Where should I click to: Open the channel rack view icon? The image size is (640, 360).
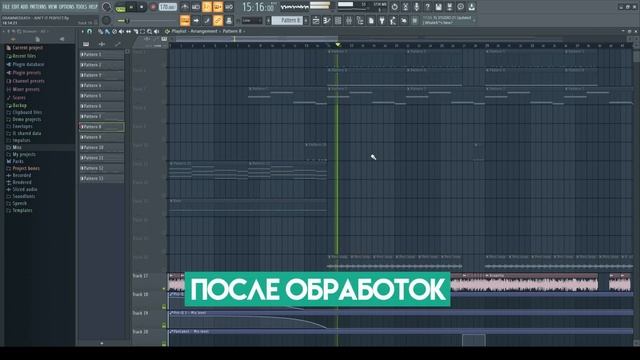tap(338, 20)
